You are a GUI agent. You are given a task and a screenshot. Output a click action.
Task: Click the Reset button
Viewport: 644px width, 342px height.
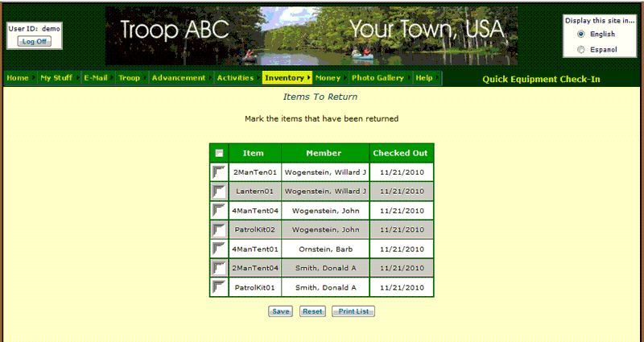312,311
